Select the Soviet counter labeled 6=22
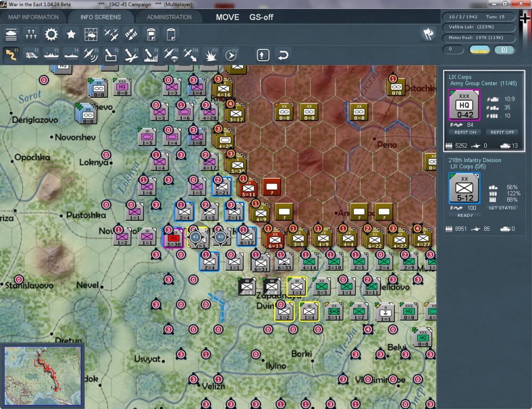The width and height of the screenshot is (532, 409). (374, 239)
